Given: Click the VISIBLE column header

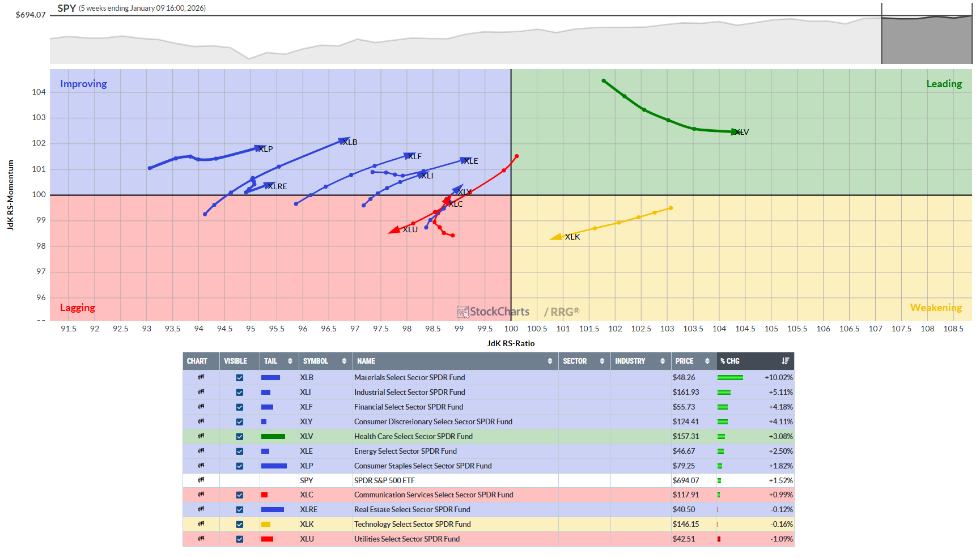Looking at the screenshot, I should pyautogui.click(x=235, y=361).
